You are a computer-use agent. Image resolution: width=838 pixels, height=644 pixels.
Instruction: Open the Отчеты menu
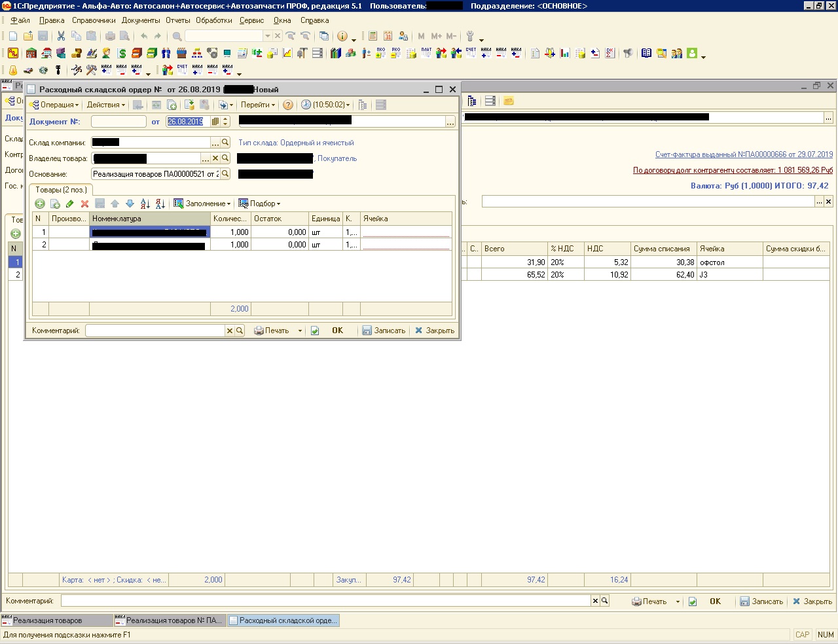pos(178,20)
